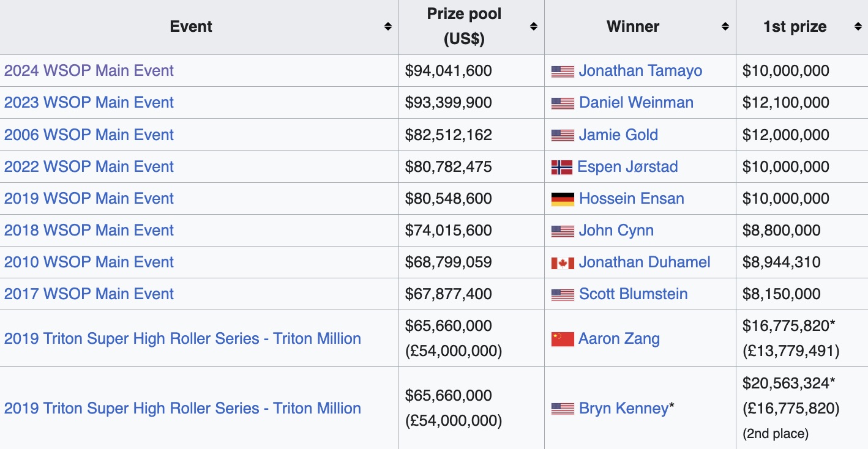The image size is (868, 449).
Task: Sort by Prize pool column arrows
Action: (534, 27)
